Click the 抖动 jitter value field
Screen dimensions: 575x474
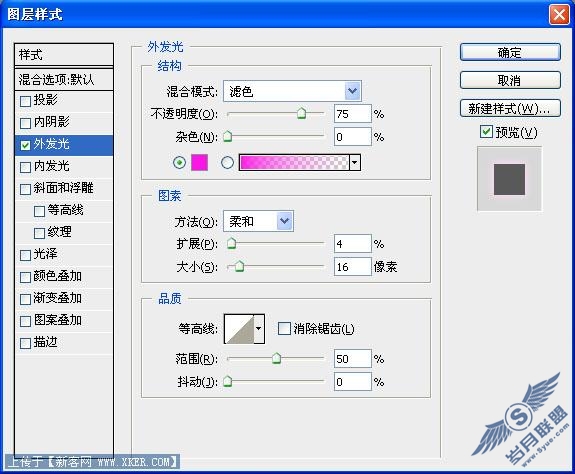point(352,382)
